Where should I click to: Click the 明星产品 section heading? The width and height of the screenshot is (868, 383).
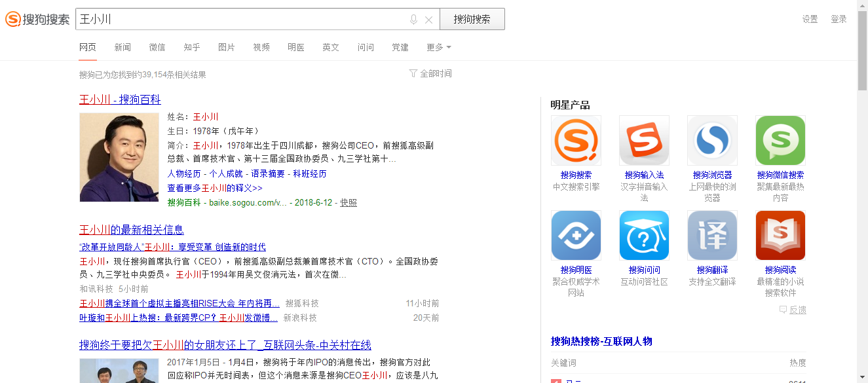570,105
